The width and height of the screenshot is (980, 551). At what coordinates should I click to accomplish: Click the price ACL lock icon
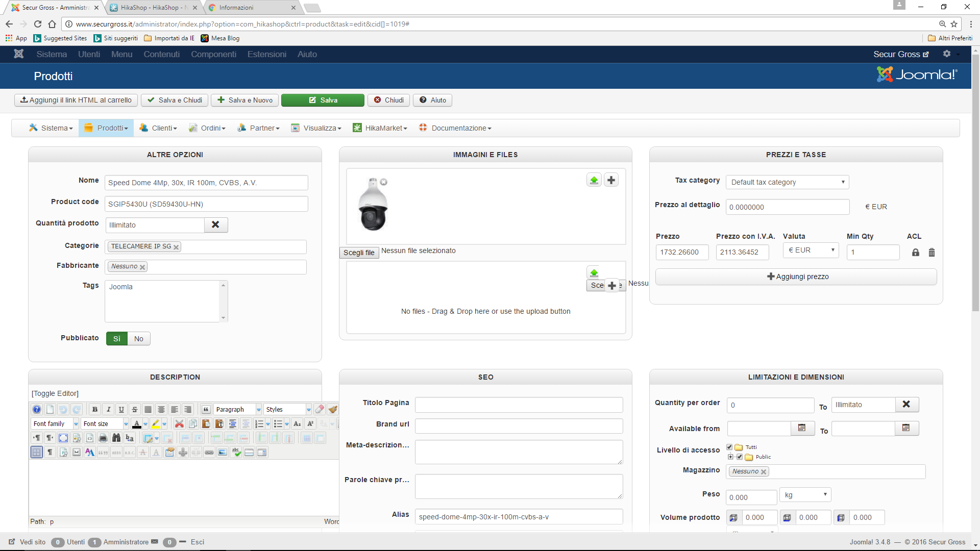pyautogui.click(x=916, y=252)
